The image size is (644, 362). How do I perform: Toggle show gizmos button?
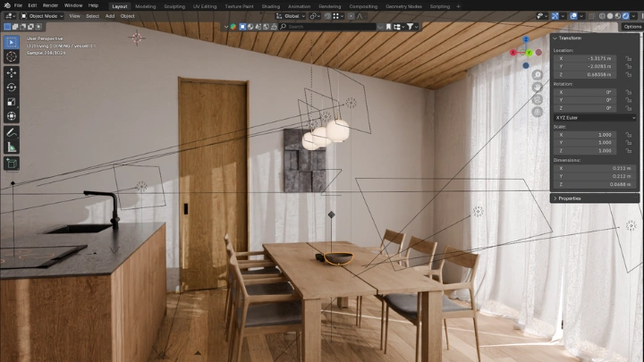tap(555, 16)
